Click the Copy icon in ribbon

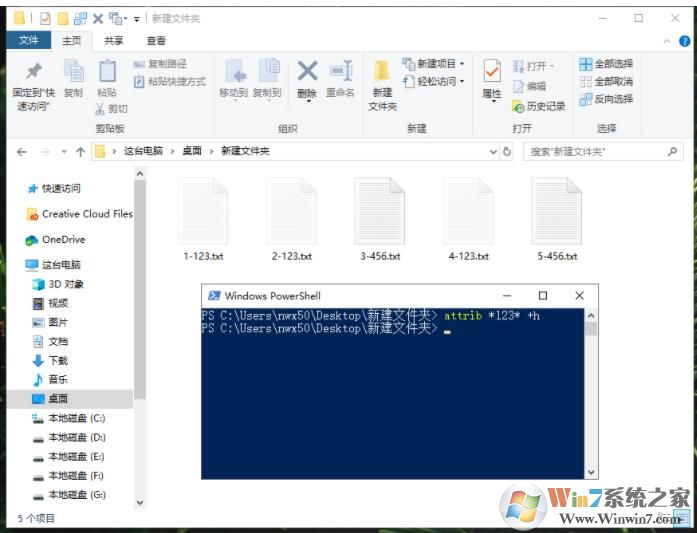click(73, 71)
